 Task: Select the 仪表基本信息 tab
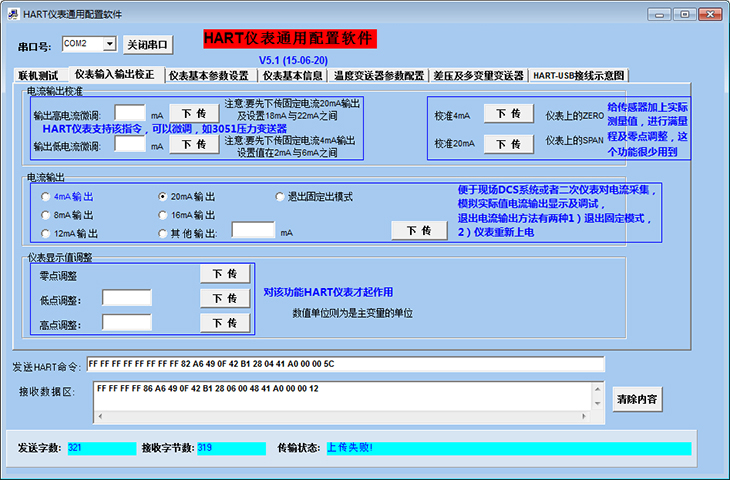[x=292, y=75]
